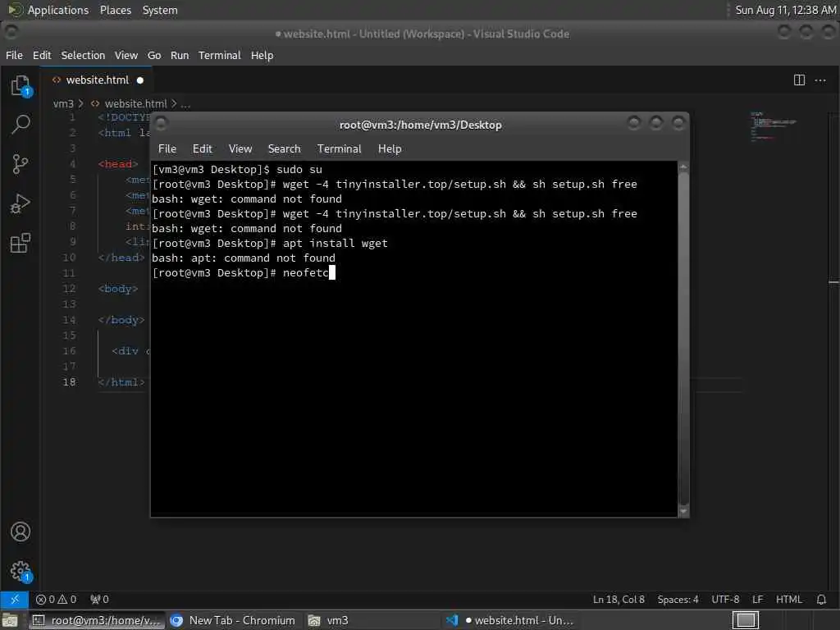This screenshot has width=840, height=630.
Task: Open the terminal window File menu
Action: [x=167, y=149]
